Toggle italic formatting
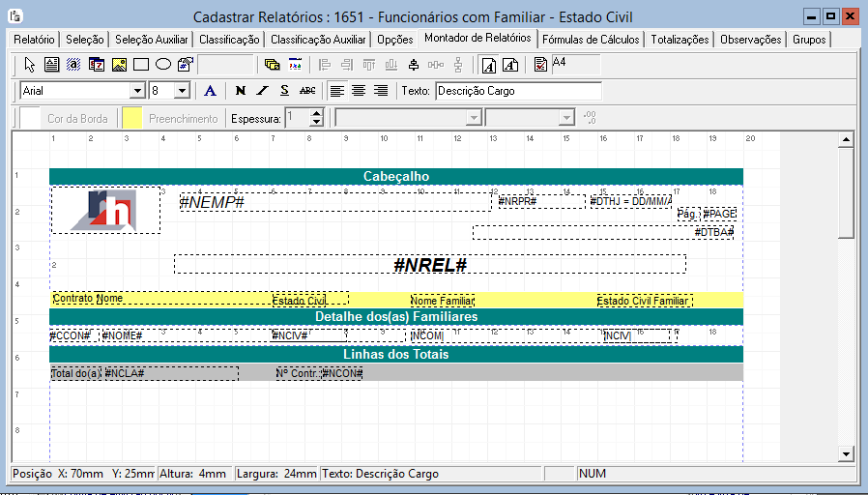The image size is (868, 495). pyautogui.click(x=262, y=91)
